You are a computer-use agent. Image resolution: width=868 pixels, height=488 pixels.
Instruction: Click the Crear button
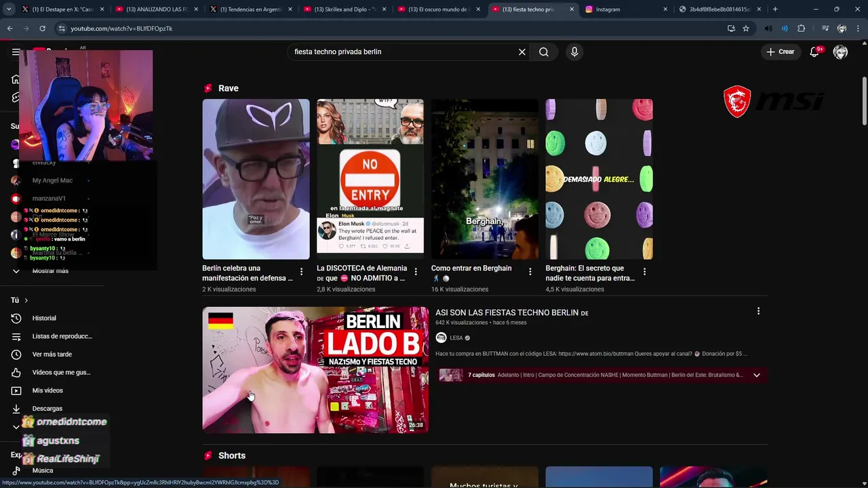(x=781, y=52)
